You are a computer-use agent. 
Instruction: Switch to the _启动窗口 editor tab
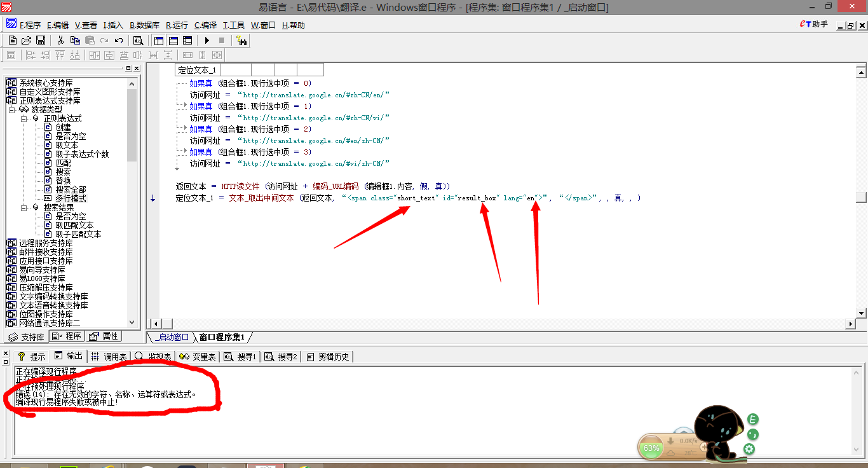click(172, 337)
